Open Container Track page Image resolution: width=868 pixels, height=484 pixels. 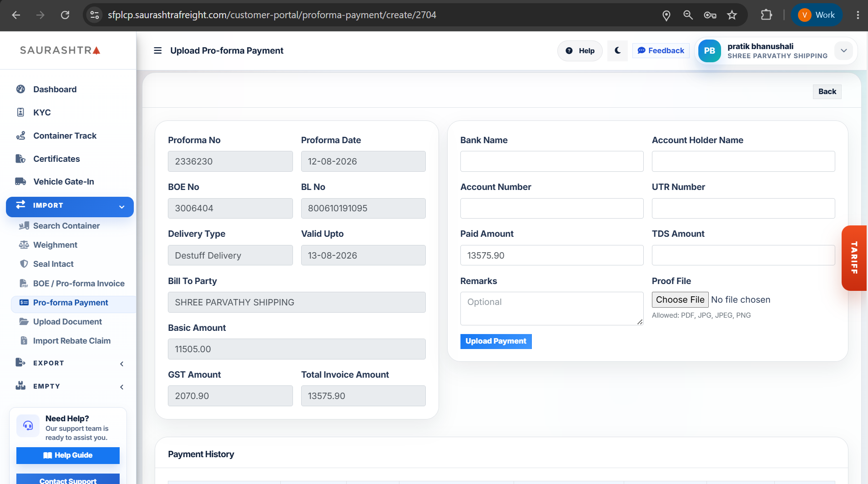coord(65,135)
